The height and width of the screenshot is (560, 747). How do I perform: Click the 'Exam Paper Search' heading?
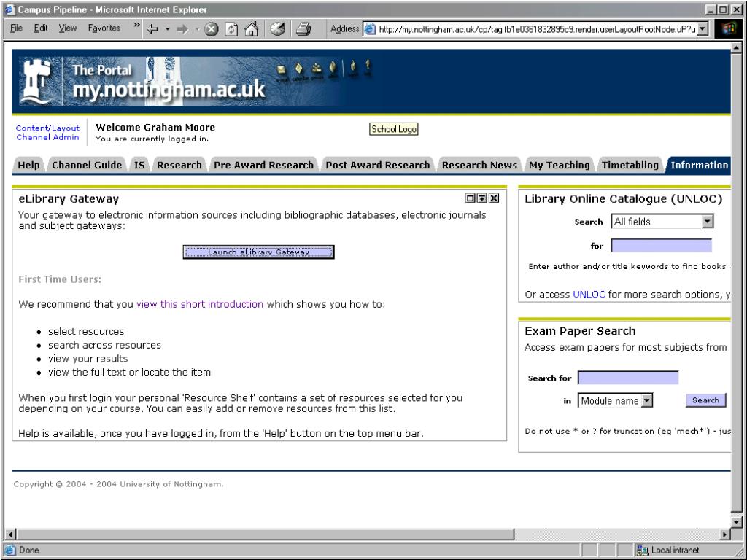click(x=580, y=331)
